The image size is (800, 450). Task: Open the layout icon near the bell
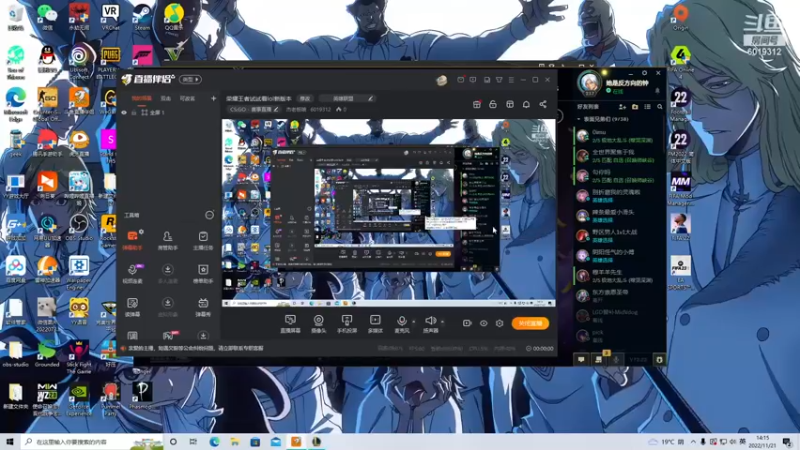510,104
